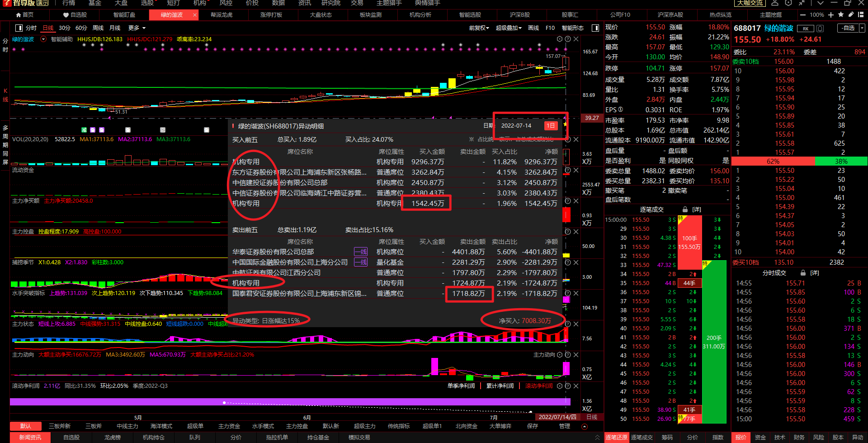Click 一线 tag beside 华泰证券
The height and width of the screenshot is (443, 868).
[x=361, y=252]
